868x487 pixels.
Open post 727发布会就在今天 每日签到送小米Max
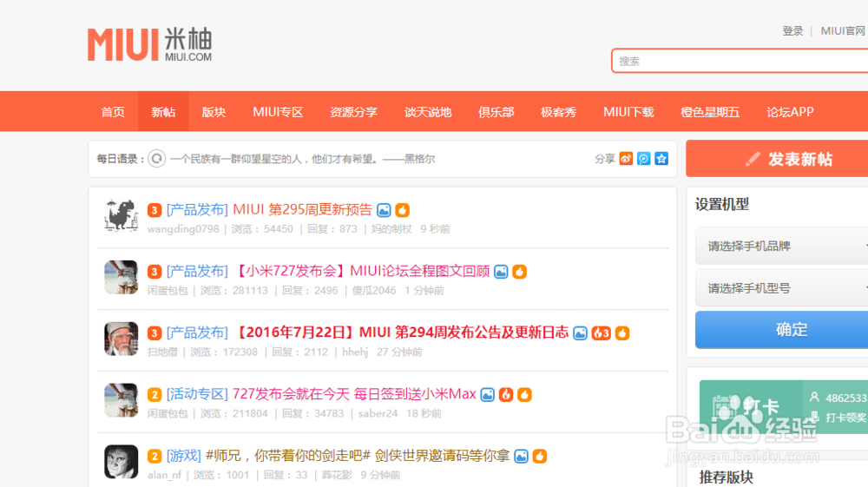(354, 394)
